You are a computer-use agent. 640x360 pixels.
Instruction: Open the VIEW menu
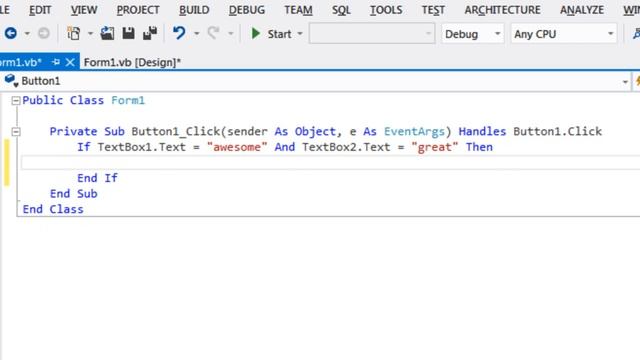pos(84,10)
